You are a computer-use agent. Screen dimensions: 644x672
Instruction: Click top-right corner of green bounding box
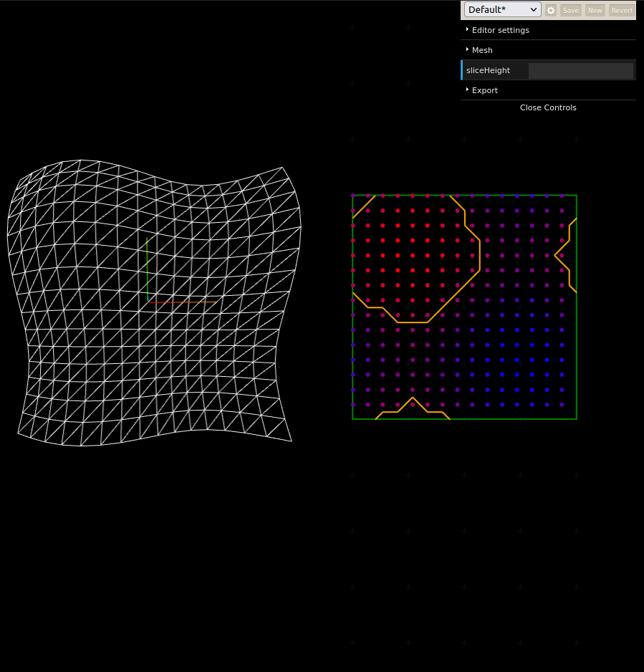[x=576, y=196]
